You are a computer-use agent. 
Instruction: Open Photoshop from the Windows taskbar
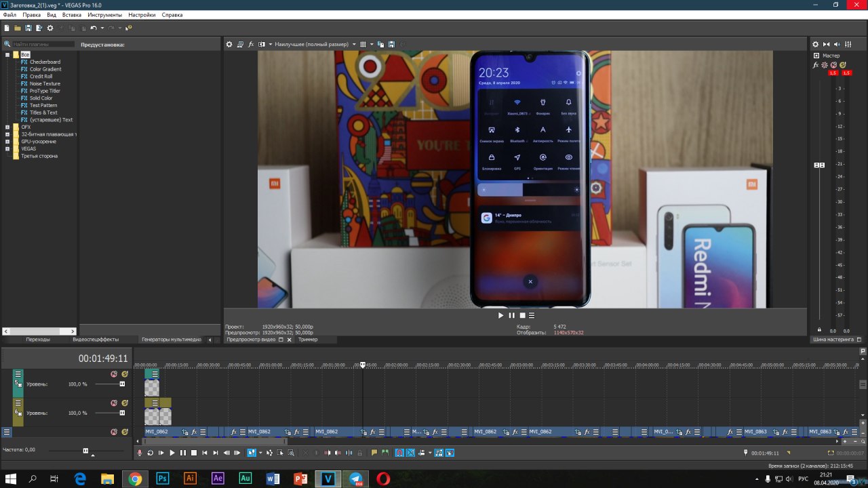163,479
